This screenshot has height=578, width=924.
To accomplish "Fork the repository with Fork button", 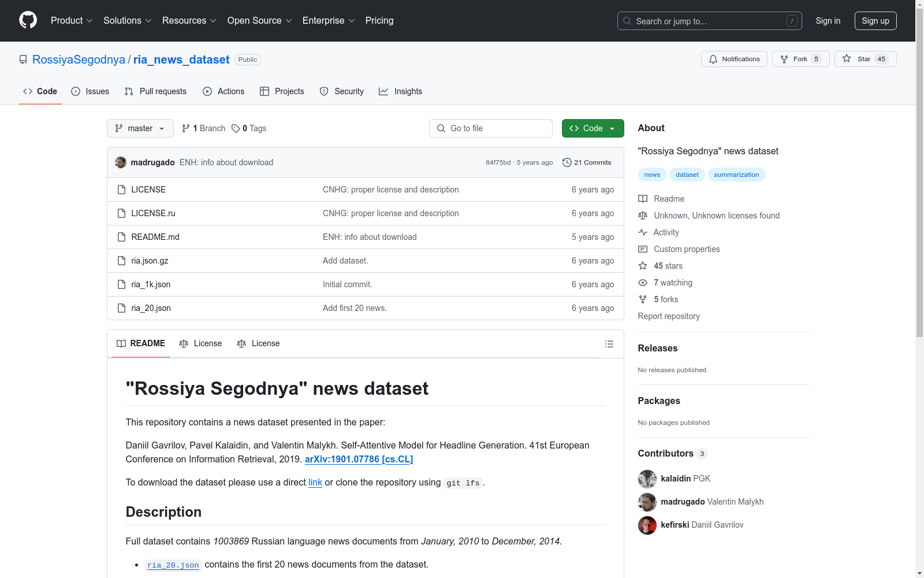I will [x=800, y=59].
